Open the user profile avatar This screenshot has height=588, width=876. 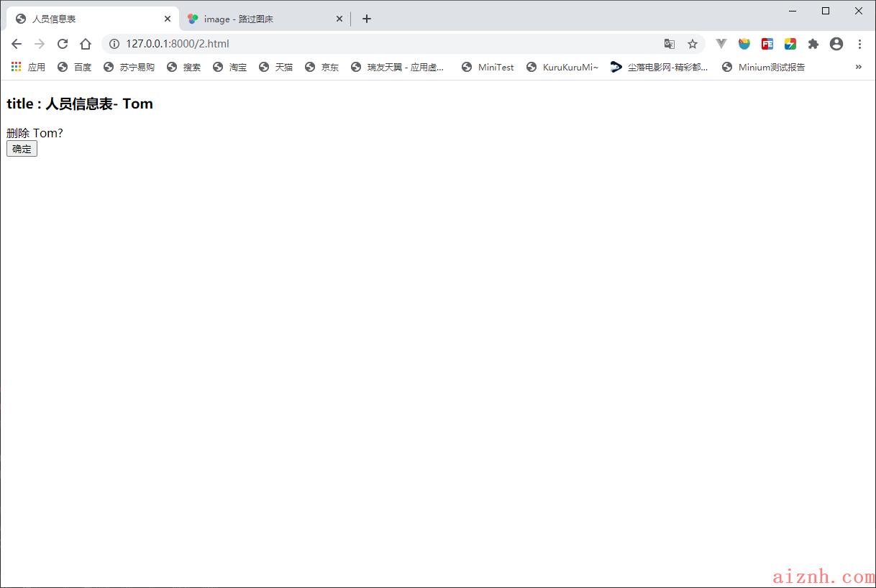[x=836, y=44]
